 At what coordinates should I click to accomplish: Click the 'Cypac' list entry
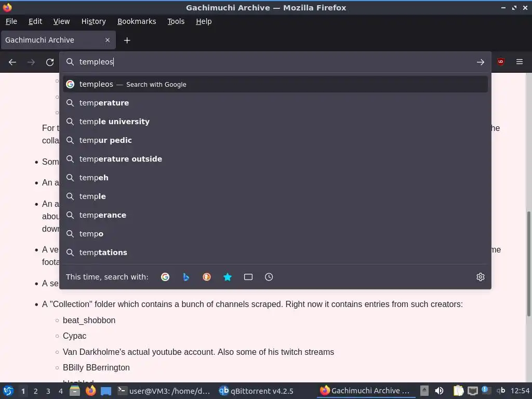(74, 336)
